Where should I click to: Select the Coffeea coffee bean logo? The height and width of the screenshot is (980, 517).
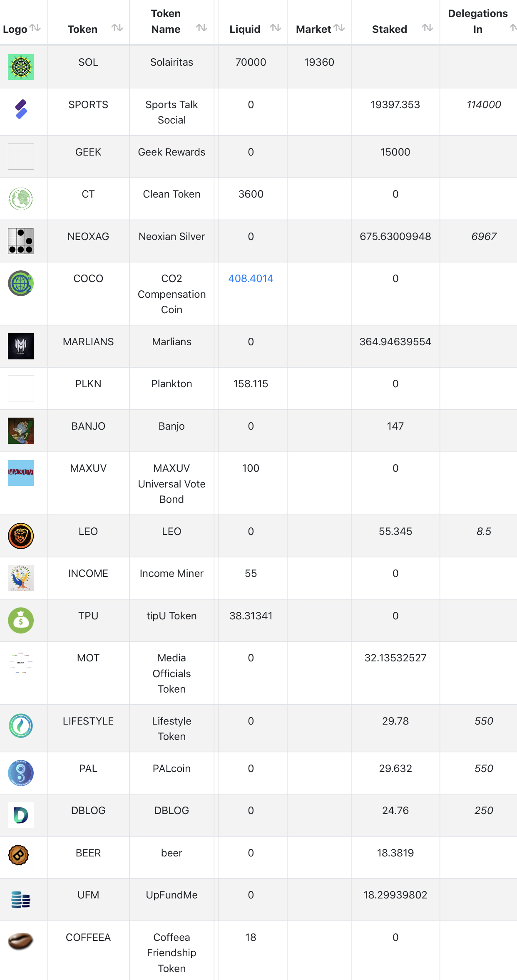point(21,941)
